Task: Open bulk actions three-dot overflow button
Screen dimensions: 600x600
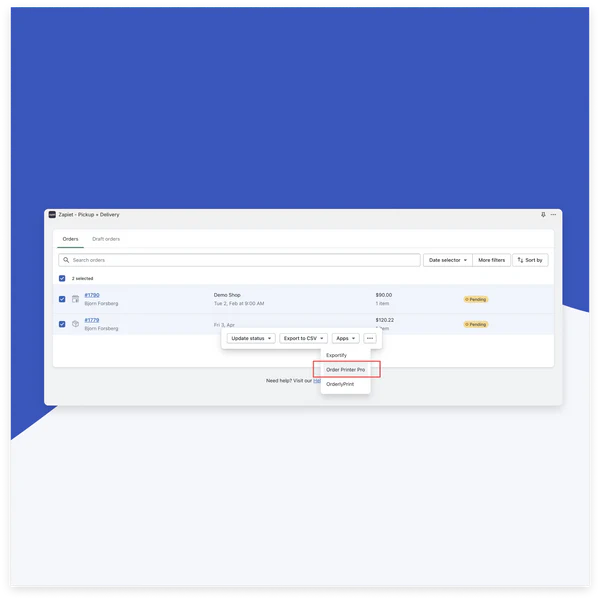Action: pyautogui.click(x=370, y=338)
